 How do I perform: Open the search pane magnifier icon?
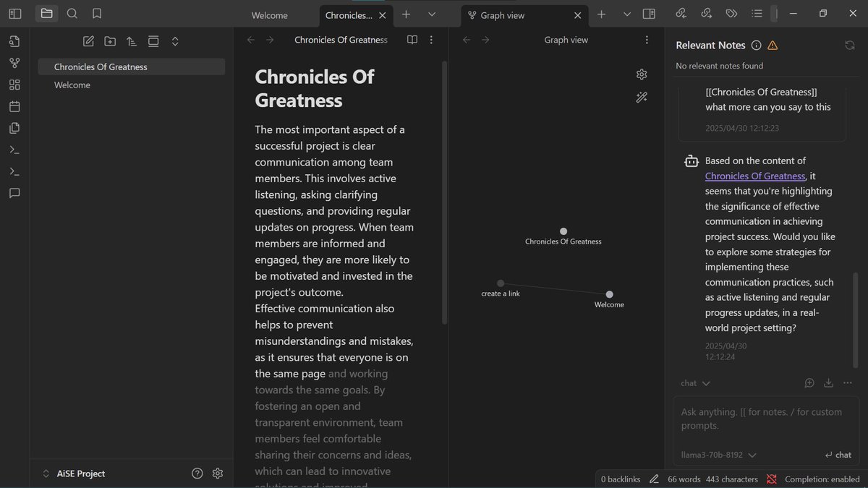click(72, 14)
